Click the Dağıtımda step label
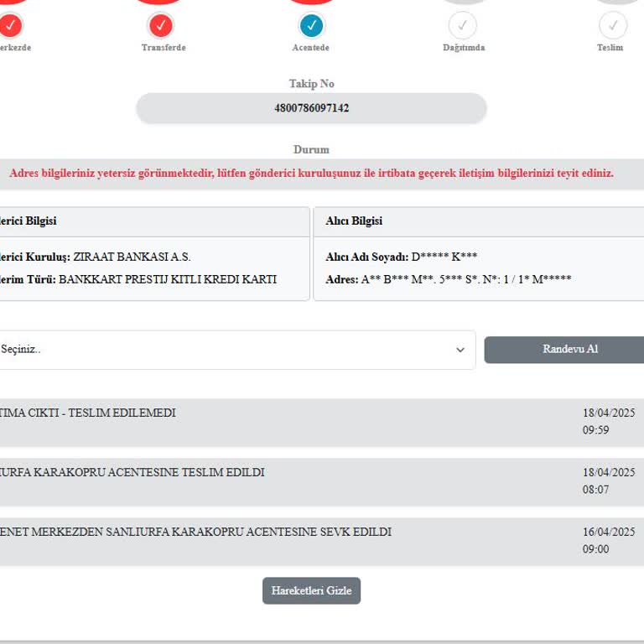Screen dimensions: 644x644 click(x=464, y=48)
